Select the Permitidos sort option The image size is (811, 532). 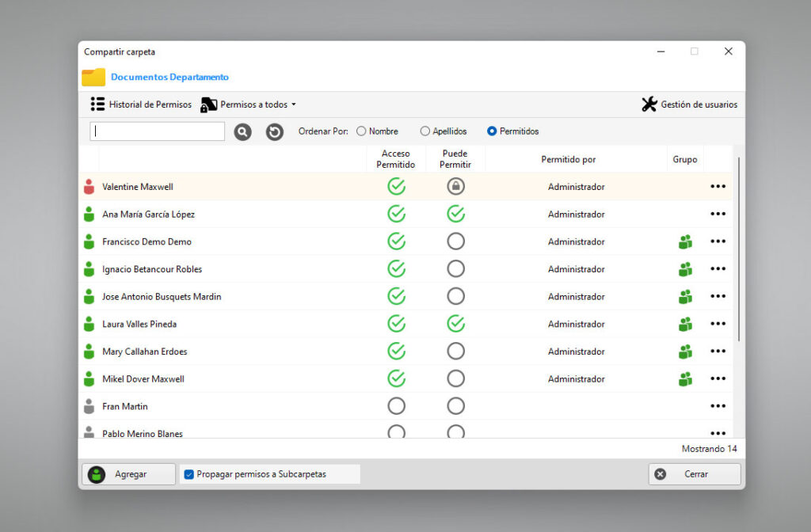pos(491,131)
